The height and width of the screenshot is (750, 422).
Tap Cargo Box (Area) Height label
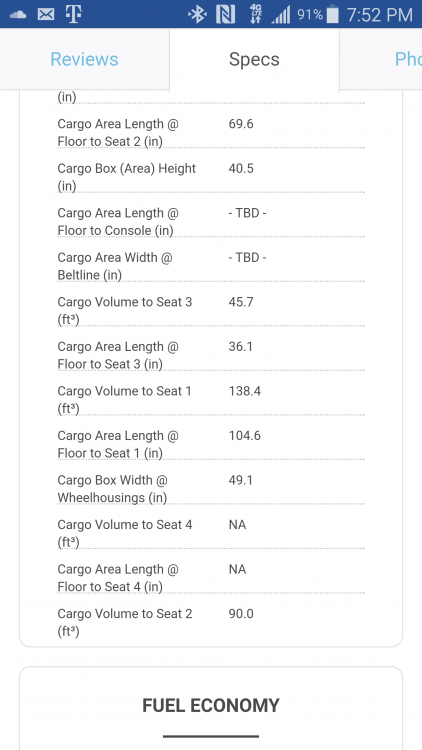127,177
